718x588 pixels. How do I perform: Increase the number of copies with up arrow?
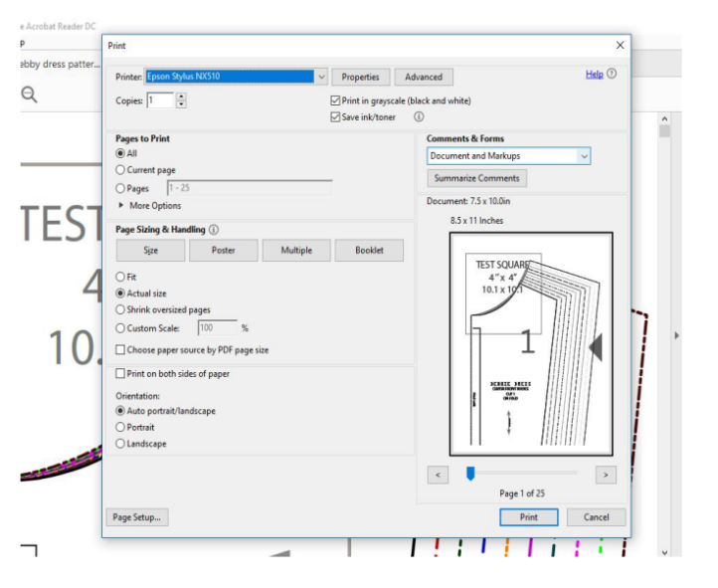181,97
